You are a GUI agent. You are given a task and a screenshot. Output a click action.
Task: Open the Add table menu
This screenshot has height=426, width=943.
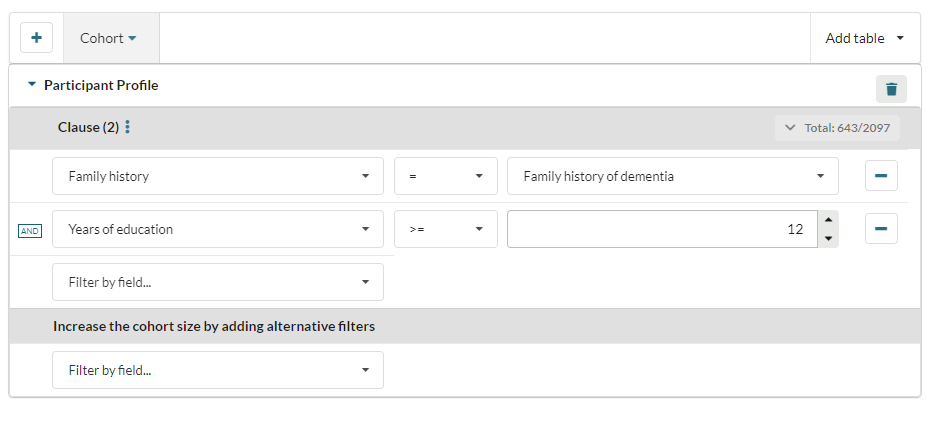coord(865,38)
